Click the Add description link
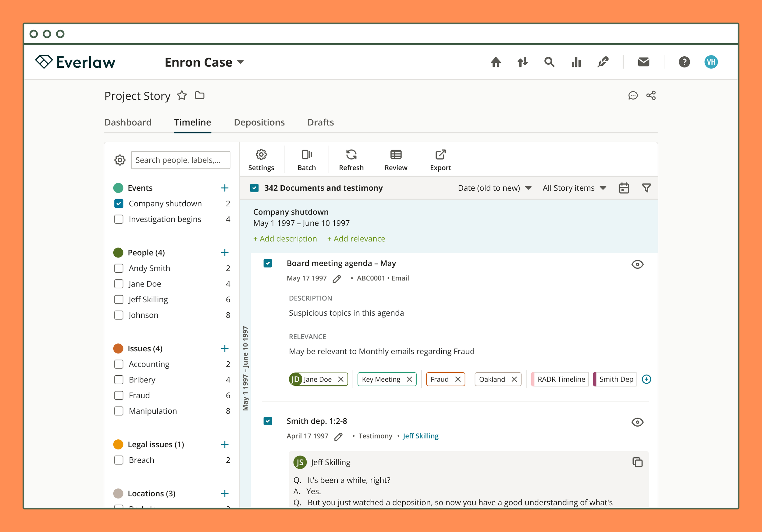Screen dimensions: 762x532 (x=285, y=239)
